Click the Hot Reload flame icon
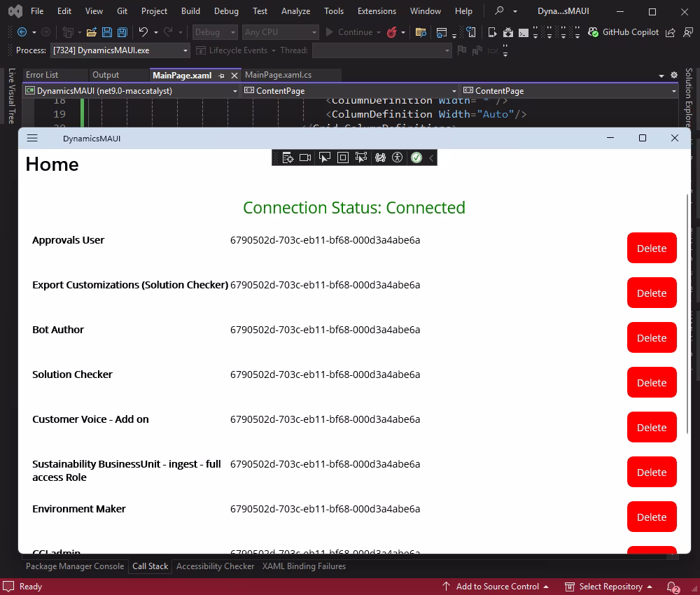Image resolution: width=700 pixels, height=595 pixels. point(391,32)
